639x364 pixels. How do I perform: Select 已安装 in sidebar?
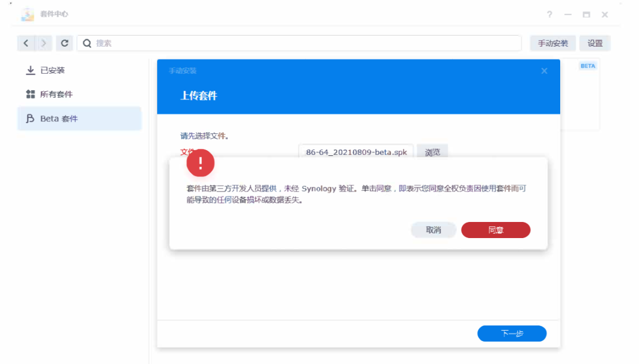(79, 70)
